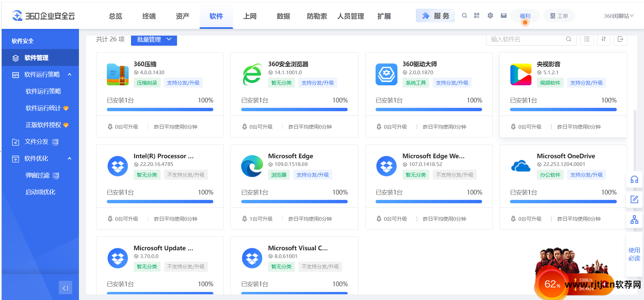Open the 数据 tab

tap(284, 16)
